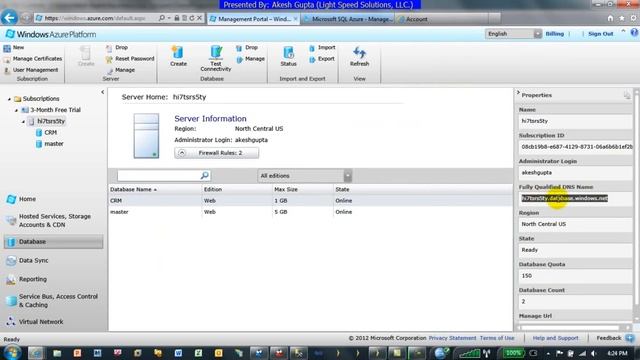Collapse the 3-Month Free Trial node

click(x=16, y=110)
